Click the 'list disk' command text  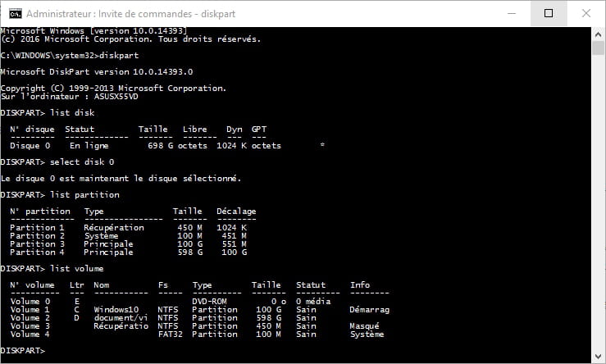coord(72,113)
